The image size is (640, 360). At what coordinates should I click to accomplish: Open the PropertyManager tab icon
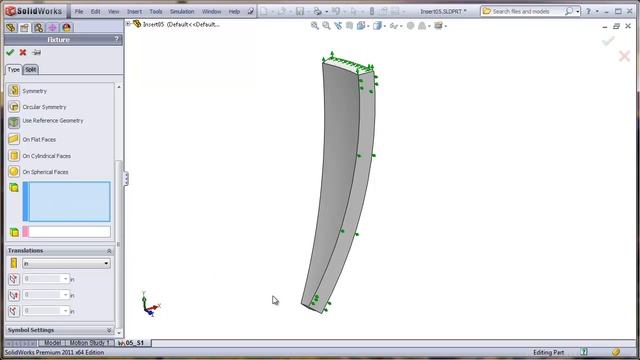click(24, 27)
